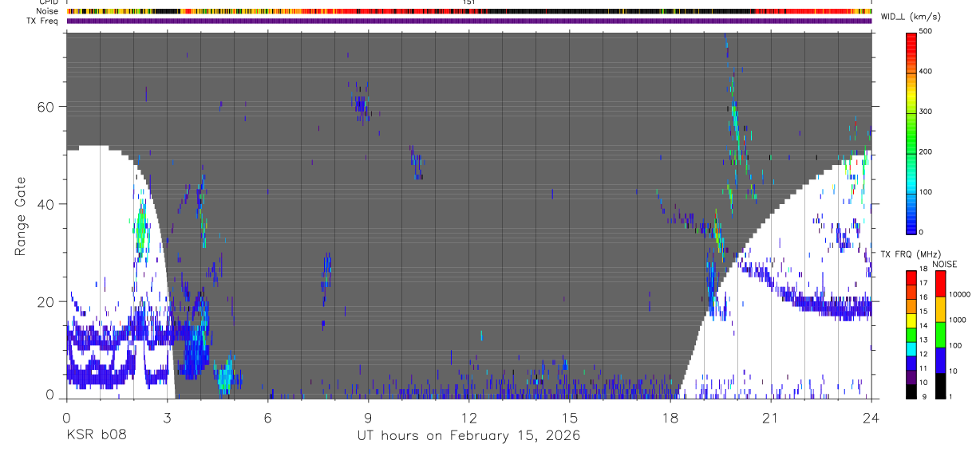Click the '3' UT hour tick label

(x=168, y=417)
